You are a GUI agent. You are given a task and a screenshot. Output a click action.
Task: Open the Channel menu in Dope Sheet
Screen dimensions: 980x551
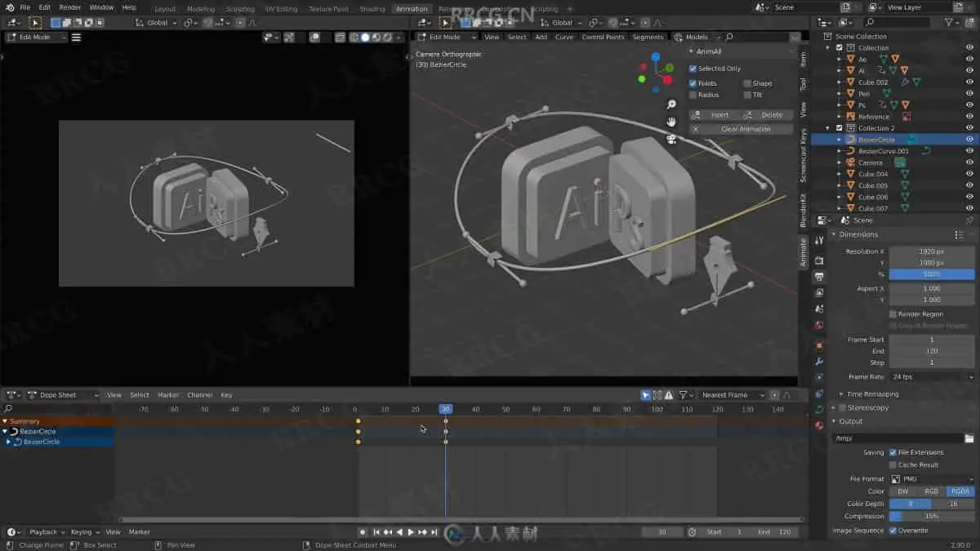pos(200,395)
